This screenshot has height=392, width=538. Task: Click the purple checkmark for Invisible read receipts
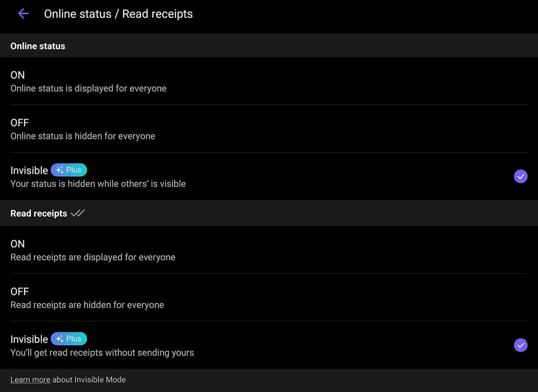pos(521,345)
